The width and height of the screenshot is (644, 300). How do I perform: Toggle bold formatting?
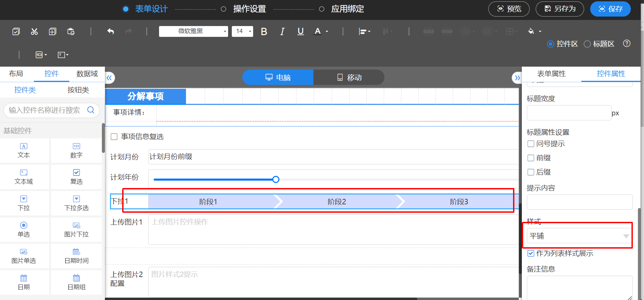tap(264, 31)
